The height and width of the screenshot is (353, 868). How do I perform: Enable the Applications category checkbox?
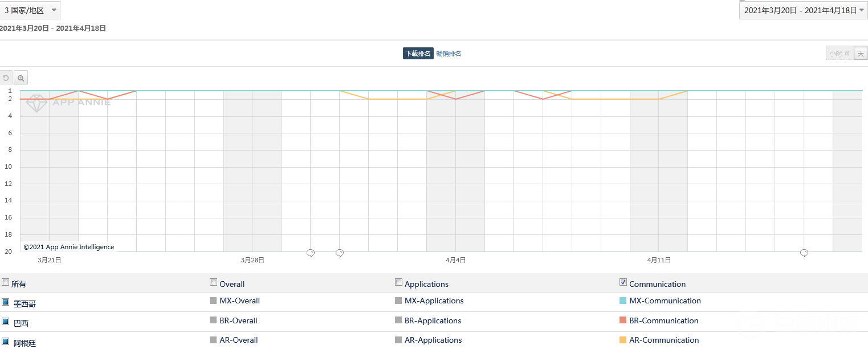pos(399,282)
